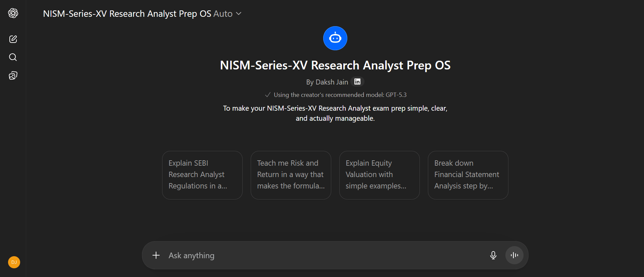Focus the "Ask anything" message box
644x277 pixels.
[319, 256]
